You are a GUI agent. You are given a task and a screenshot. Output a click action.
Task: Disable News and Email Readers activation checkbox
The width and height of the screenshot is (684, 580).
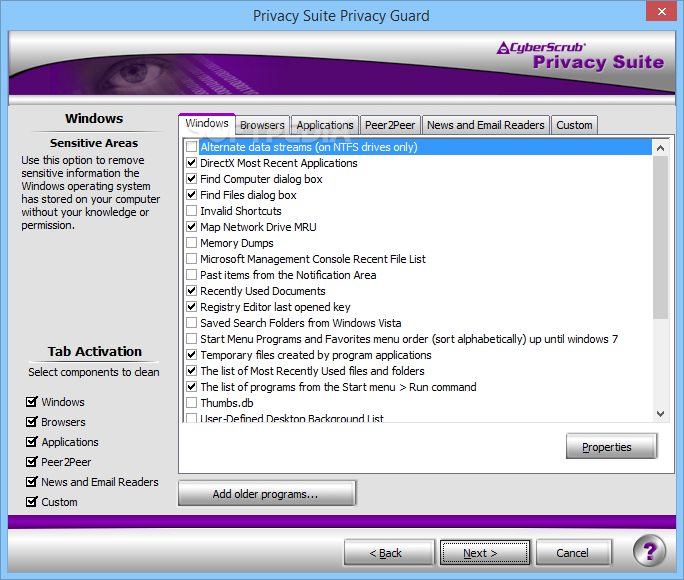click(31, 482)
